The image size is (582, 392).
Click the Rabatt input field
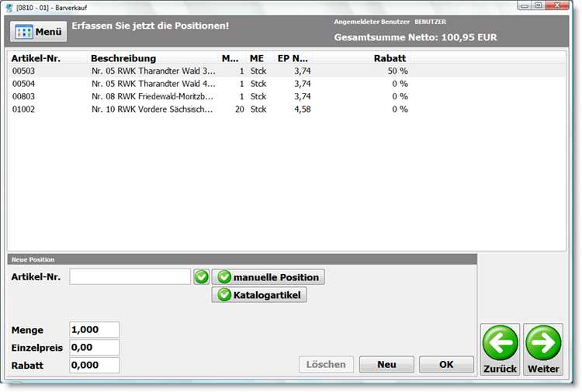pos(95,366)
